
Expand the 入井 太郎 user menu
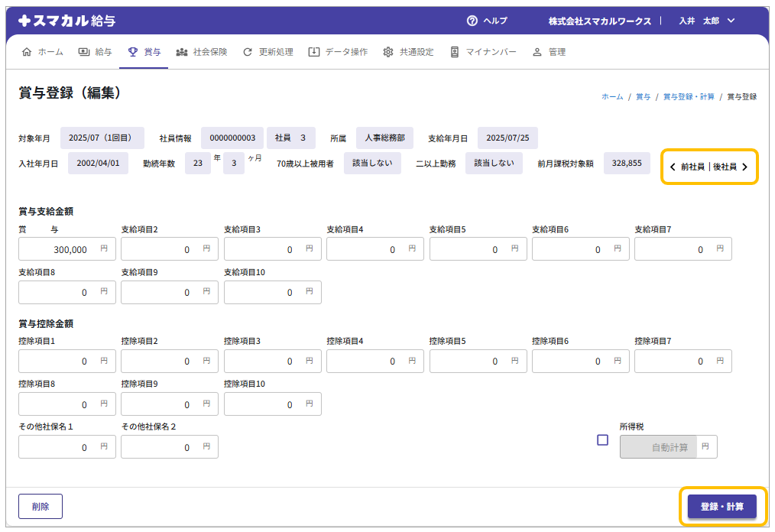tap(731, 21)
